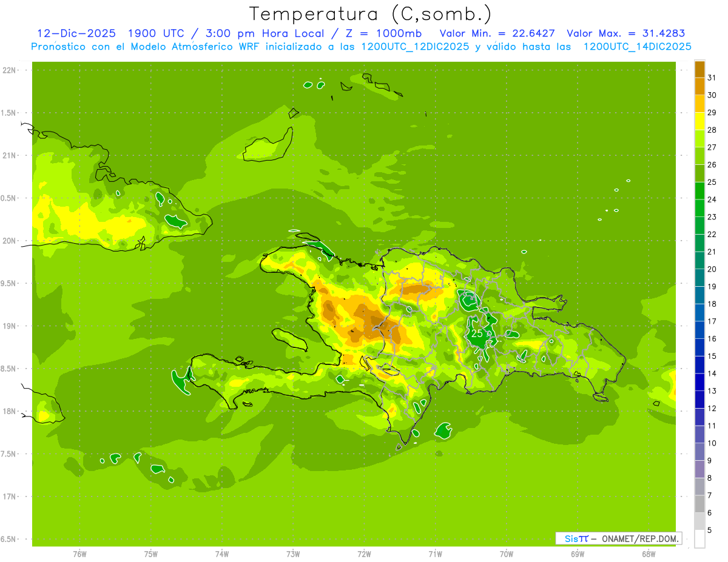This screenshot has height=562, width=728.
Task: Click the legend value "20"
Action: (x=712, y=269)
